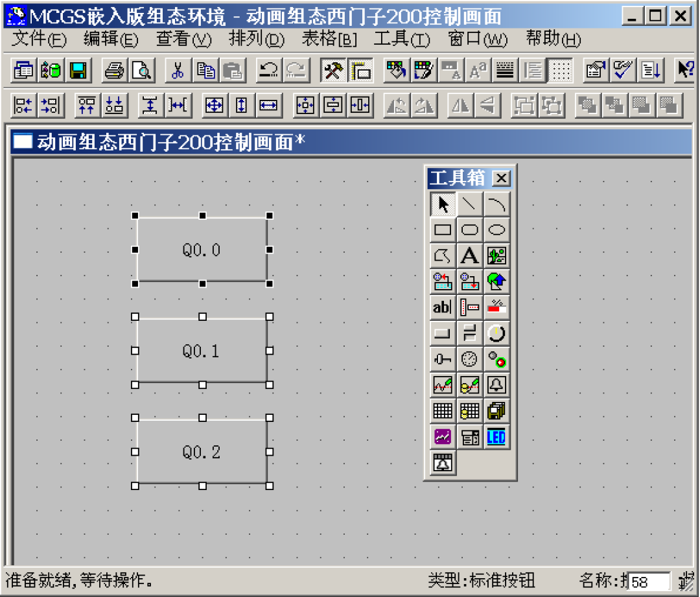Close the 工具箱 toolbox panel
This screenshot has height=597, width=700.
coord(501,178)
